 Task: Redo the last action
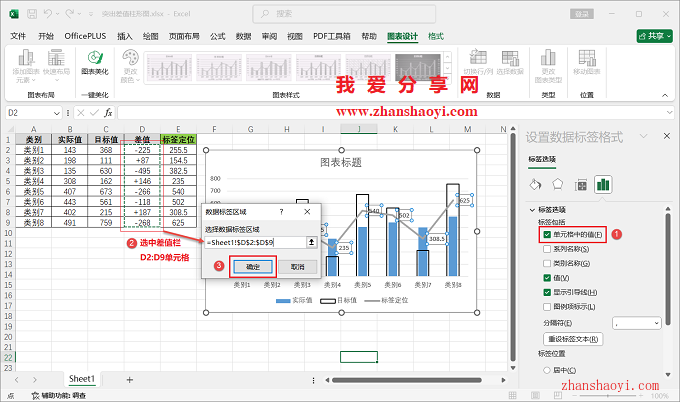(x=69, y=14)
